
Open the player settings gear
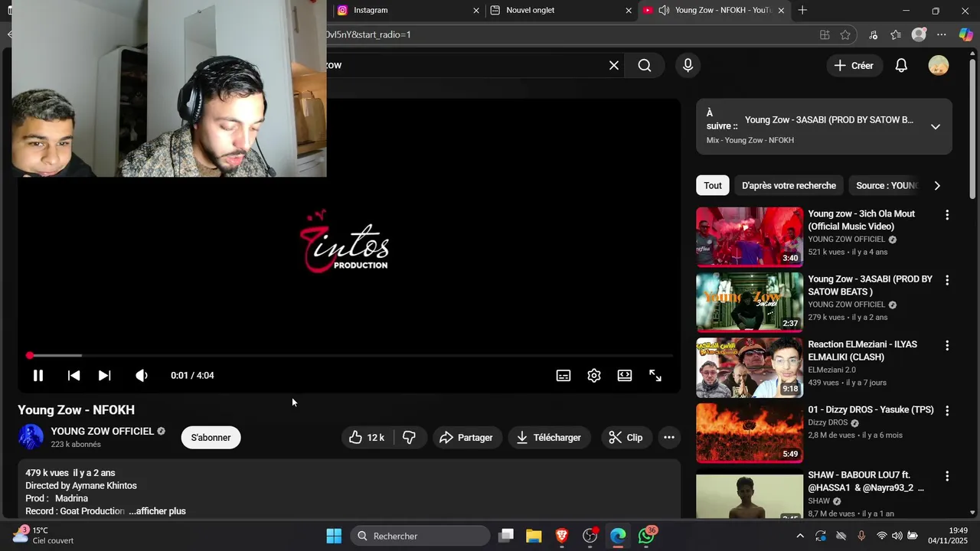click(594, 376)
